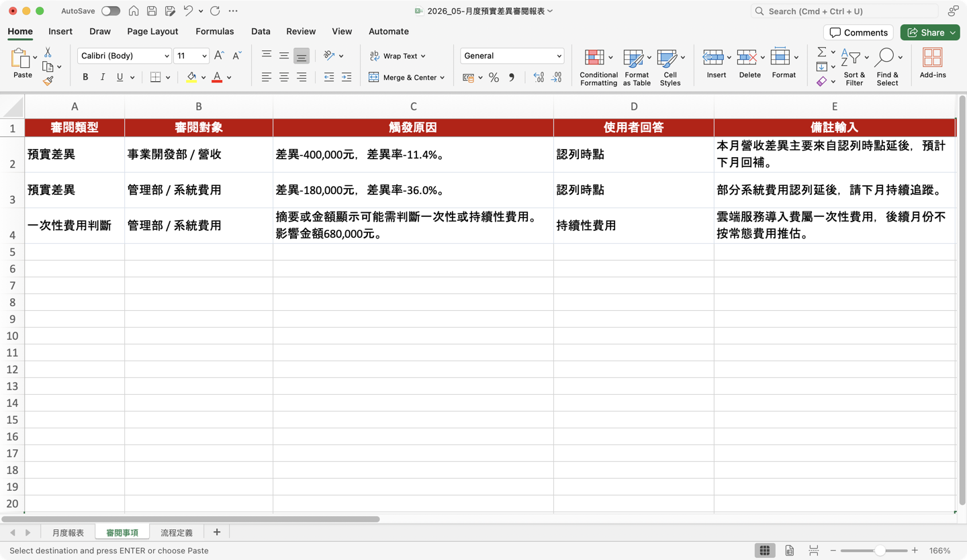This screenshot has width=967, height=560.
Task: Click the Insert cells button
Action: pyautogui.click(x=713, y=64)
